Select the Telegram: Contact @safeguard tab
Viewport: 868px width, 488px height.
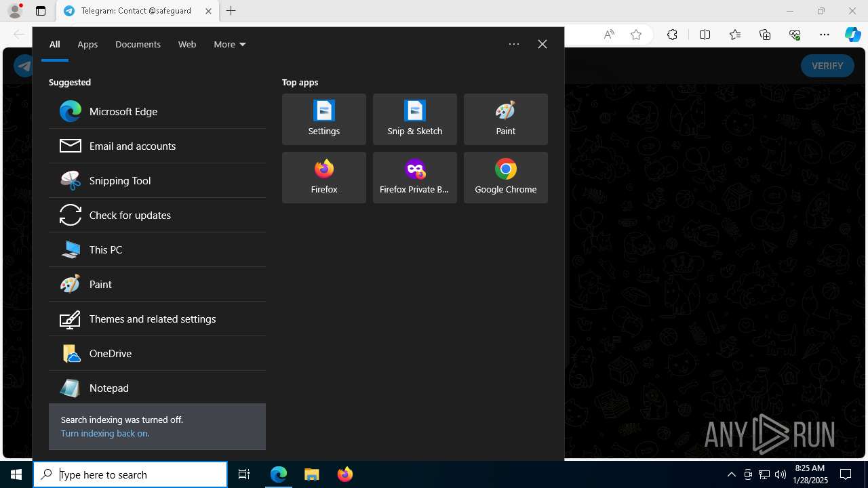pos(138,11)
